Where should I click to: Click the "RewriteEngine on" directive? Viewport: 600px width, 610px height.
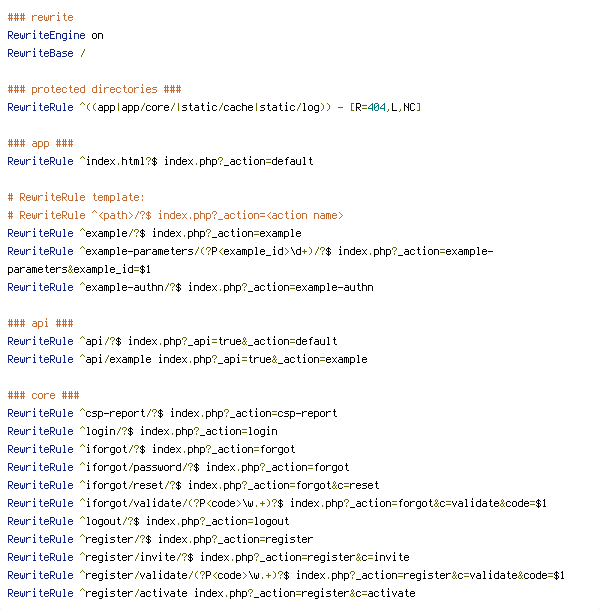pyautogui.click(x=55, y=35)
